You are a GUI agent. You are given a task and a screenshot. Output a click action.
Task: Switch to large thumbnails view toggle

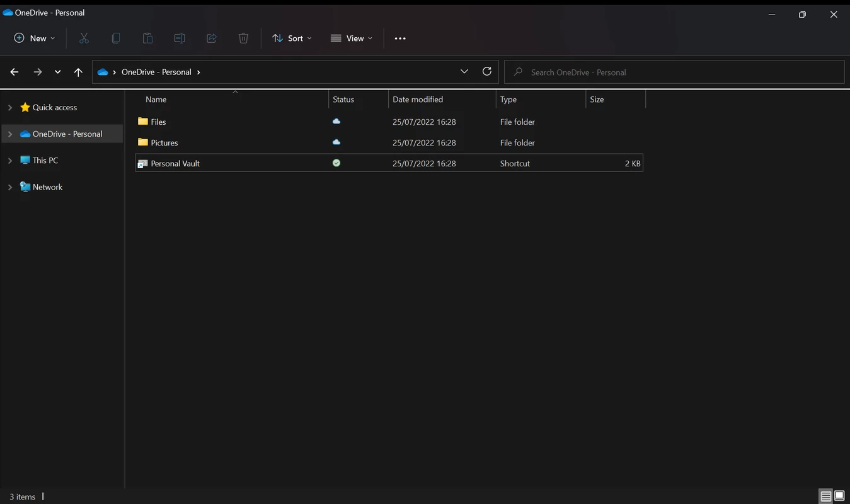pos(839,496)
